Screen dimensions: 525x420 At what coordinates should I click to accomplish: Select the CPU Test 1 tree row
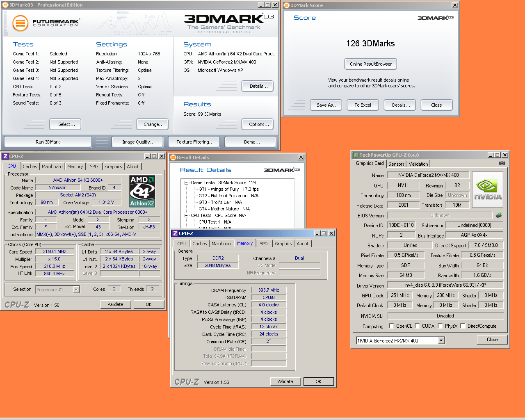tap(215, 222)
